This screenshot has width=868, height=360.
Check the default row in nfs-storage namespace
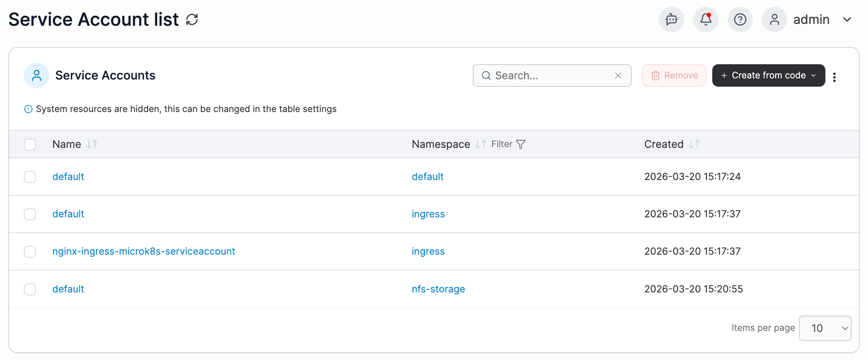30,289
